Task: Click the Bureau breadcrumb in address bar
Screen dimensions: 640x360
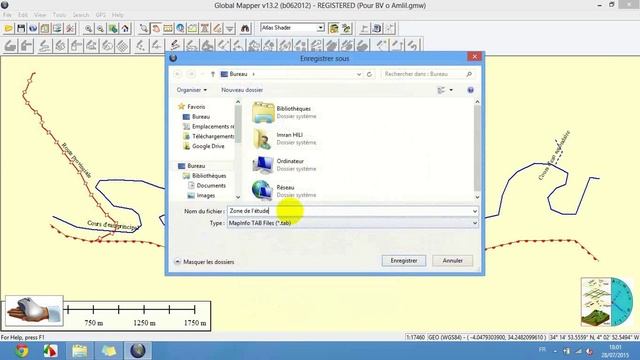Action: [238, 74]
